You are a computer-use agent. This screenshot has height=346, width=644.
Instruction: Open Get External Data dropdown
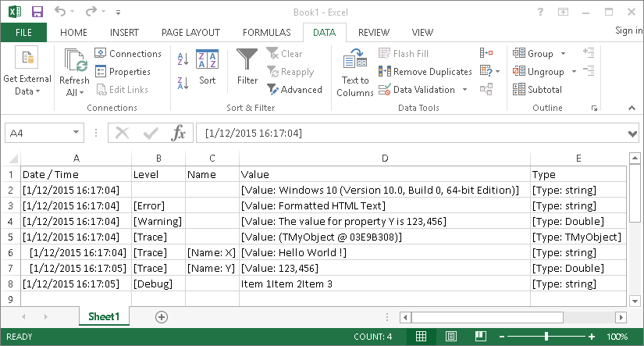[27, 91]
